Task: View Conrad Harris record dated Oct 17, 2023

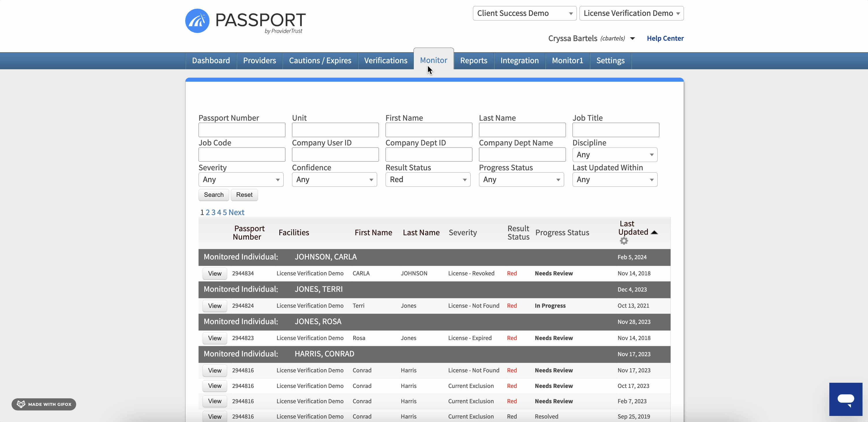Action: click(215, 386)
